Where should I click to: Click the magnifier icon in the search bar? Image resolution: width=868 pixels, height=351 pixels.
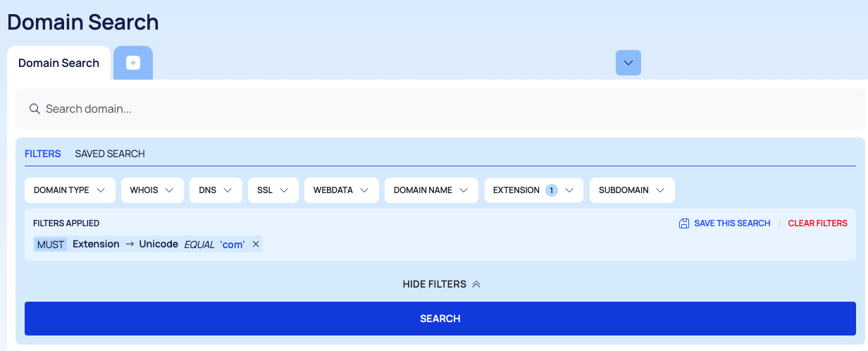point(35,109)
